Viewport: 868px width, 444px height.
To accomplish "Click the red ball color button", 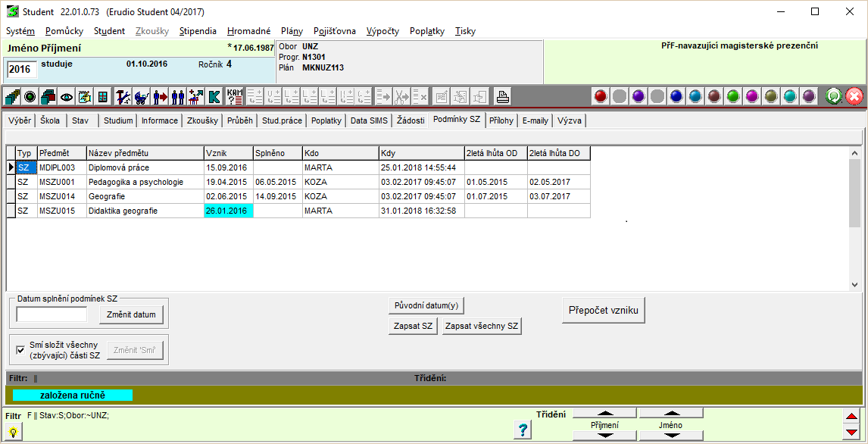I will click(x=601, y=96).
